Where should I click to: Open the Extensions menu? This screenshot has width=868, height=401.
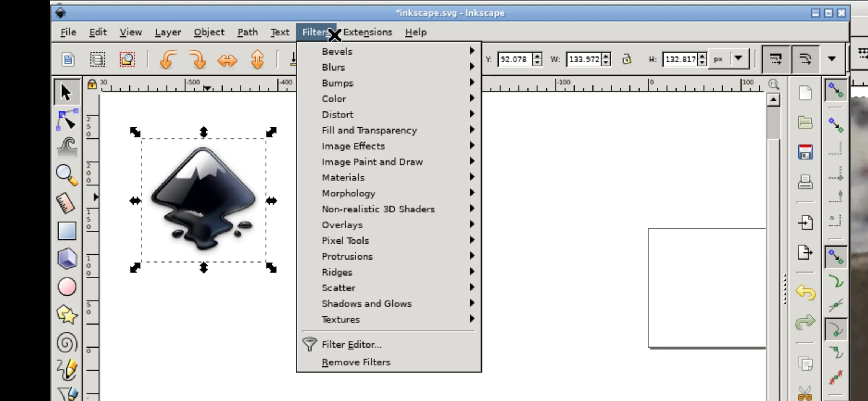[367, 32]
